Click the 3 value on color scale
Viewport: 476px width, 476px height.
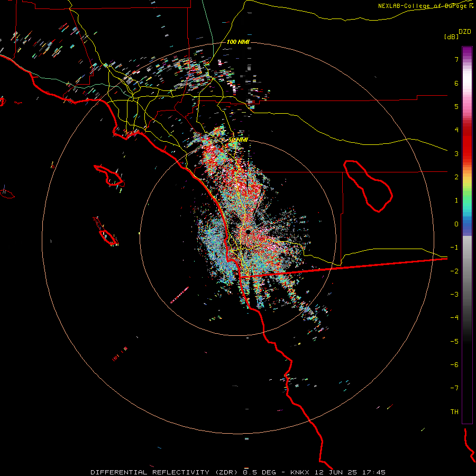coord(456,153)
